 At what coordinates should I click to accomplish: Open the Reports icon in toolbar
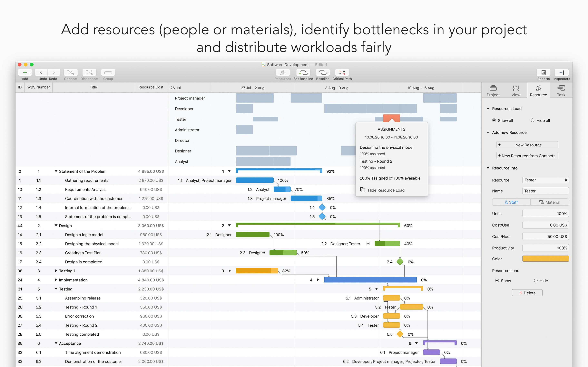(543, 72)
